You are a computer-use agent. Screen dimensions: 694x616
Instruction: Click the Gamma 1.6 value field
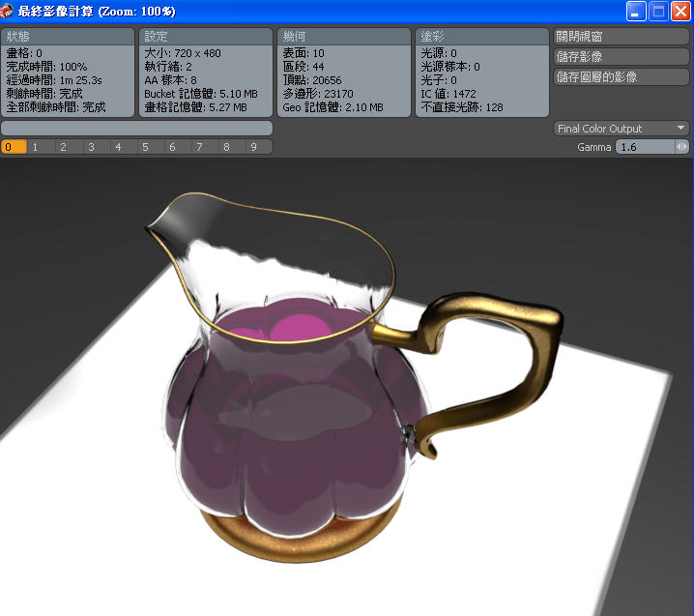(646, 147)
